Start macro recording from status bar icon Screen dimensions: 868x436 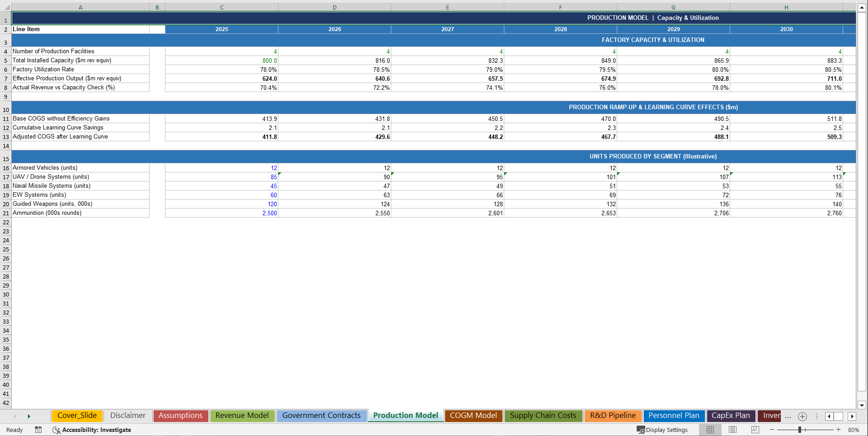(38, 430)
